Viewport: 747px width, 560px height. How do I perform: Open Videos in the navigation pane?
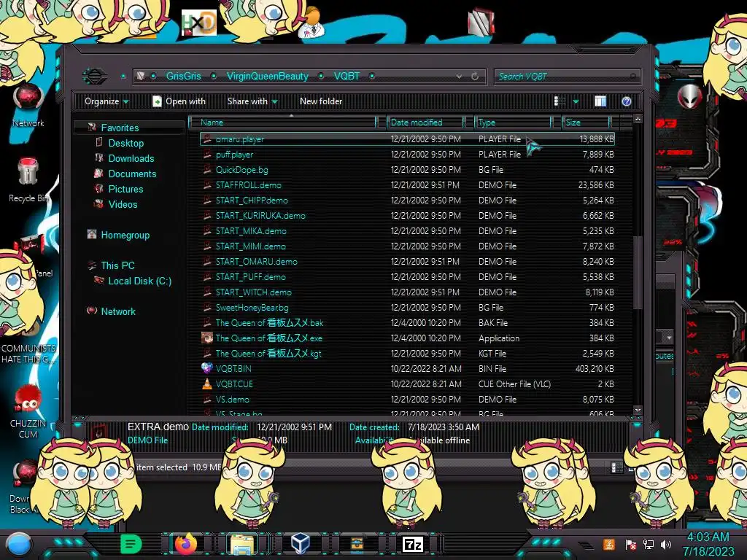[x=123, y=204]
